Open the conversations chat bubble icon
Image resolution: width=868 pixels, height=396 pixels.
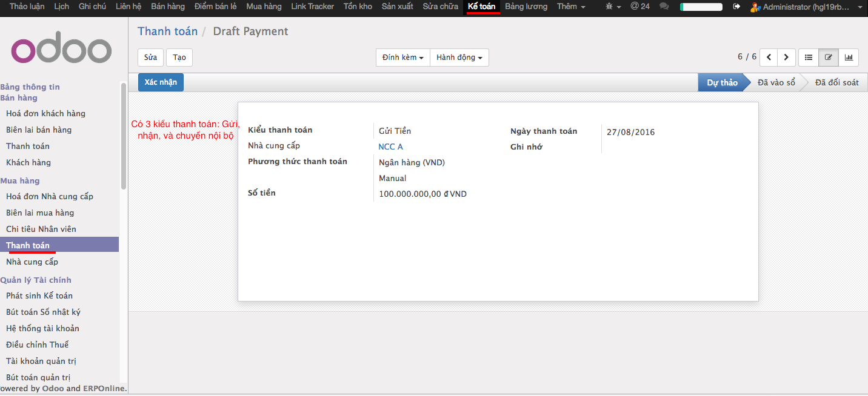tap(664, 7)
